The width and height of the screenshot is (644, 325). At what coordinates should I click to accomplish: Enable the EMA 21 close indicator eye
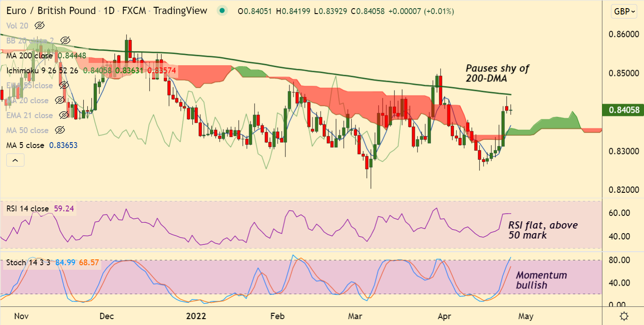(64, 115)
